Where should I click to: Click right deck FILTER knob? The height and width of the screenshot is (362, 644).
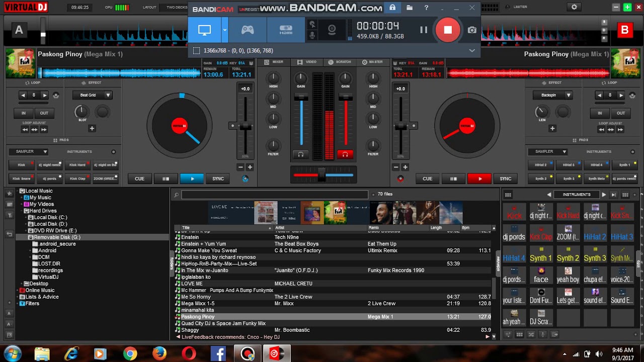coord(373,146)
